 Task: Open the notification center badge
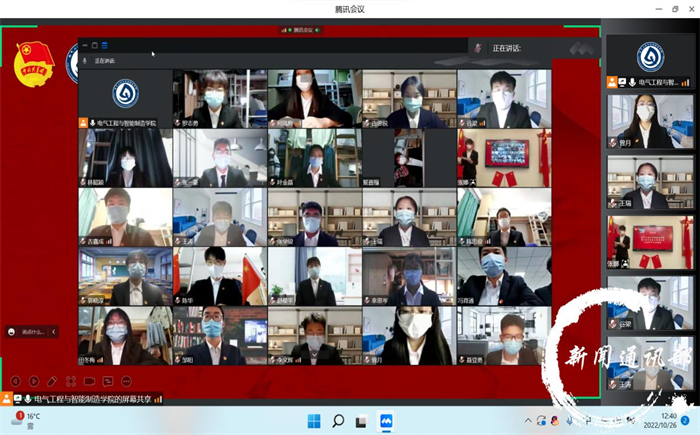pos(686,421)
